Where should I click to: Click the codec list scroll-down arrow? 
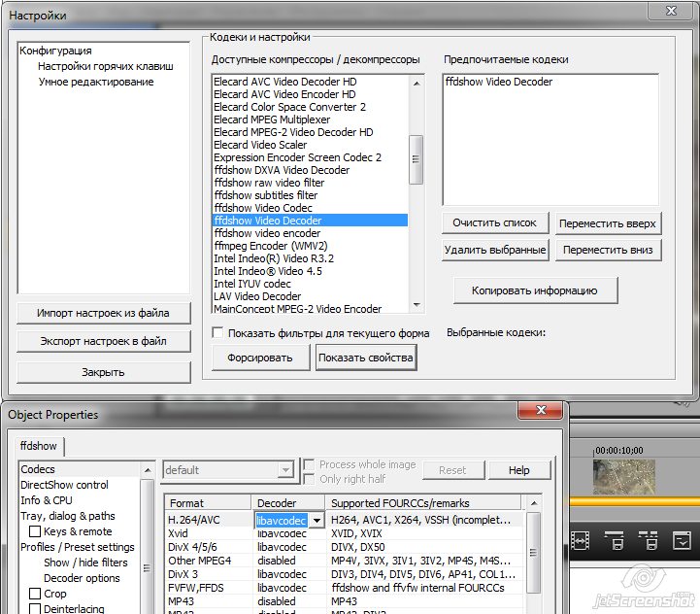[417, 305]
